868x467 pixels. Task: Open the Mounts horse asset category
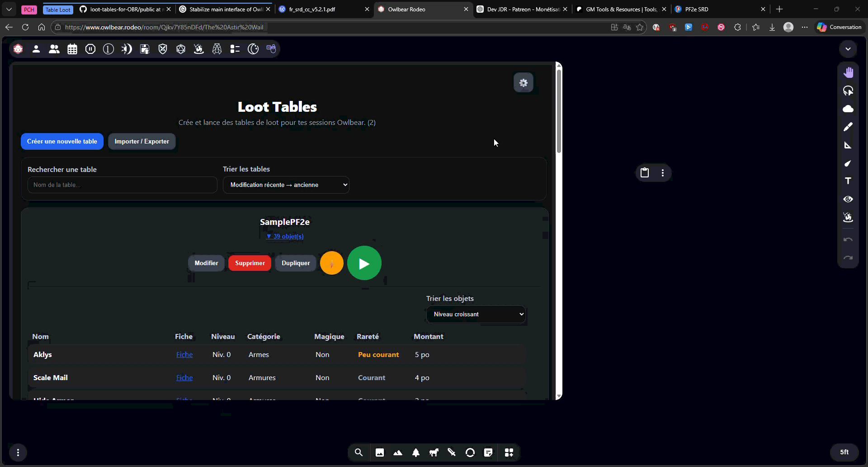[434, 453]
